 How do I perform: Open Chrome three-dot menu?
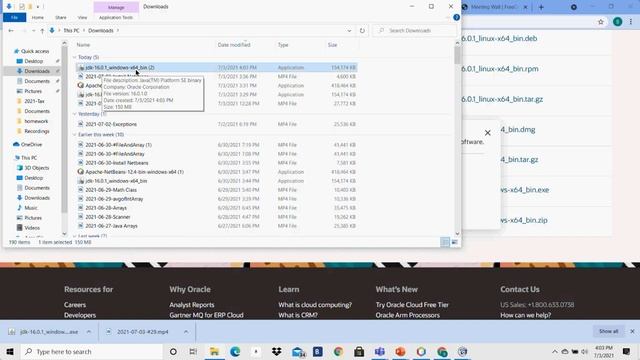[x=631, y=22]
